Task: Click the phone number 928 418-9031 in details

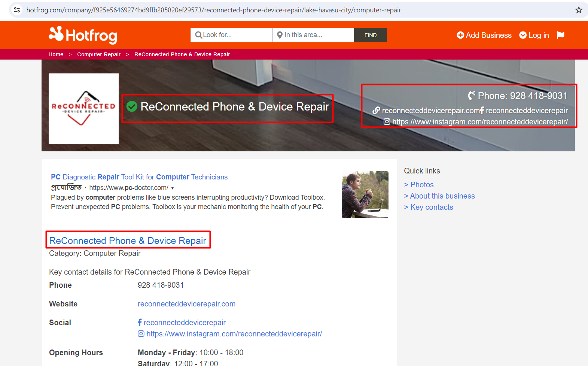Action: point(161,285)
